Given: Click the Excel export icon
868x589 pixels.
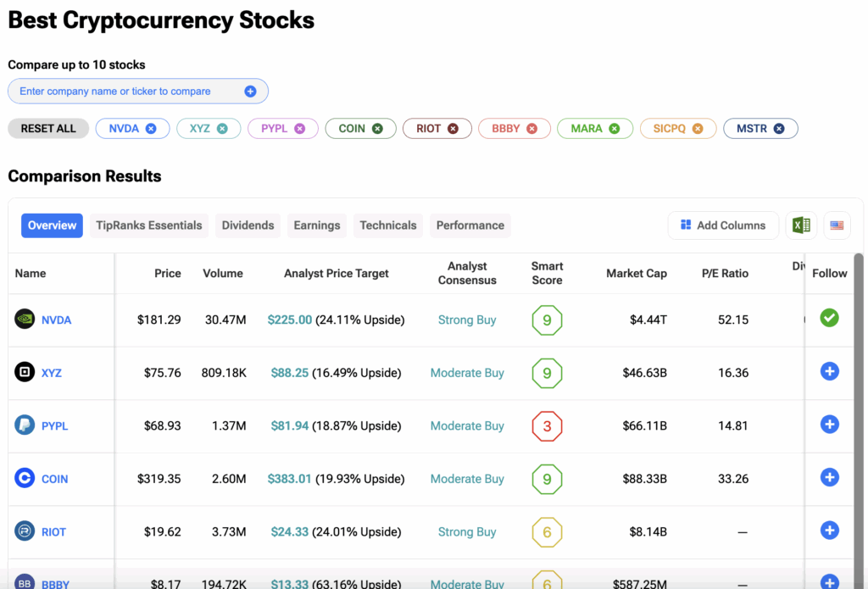Looking at the screenshot, I should pyautogui.click(x=801, y=225).
